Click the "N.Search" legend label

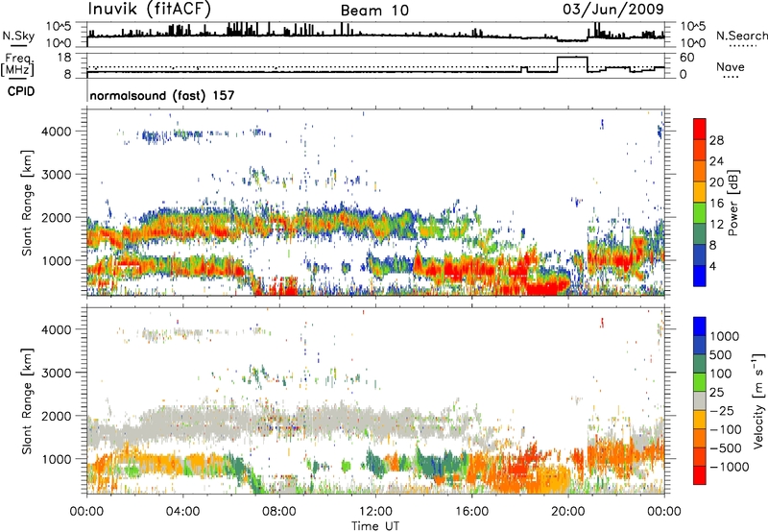(x=742, y=36)
